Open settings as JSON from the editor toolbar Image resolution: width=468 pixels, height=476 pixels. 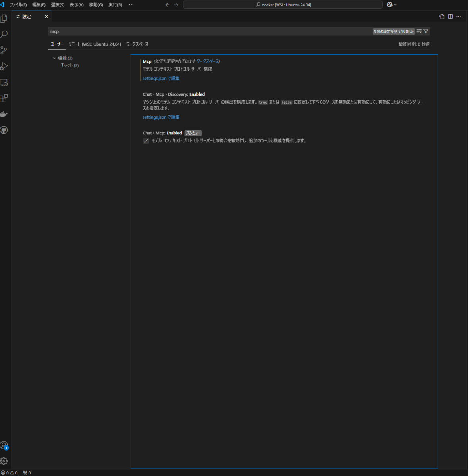click(x=441, y=16)
